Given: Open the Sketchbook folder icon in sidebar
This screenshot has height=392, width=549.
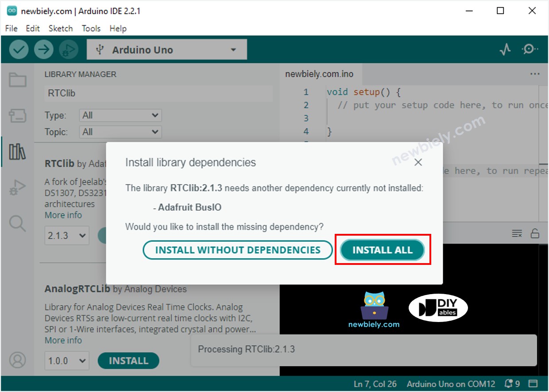Looking at the screenshot, I should coord(18,80).
